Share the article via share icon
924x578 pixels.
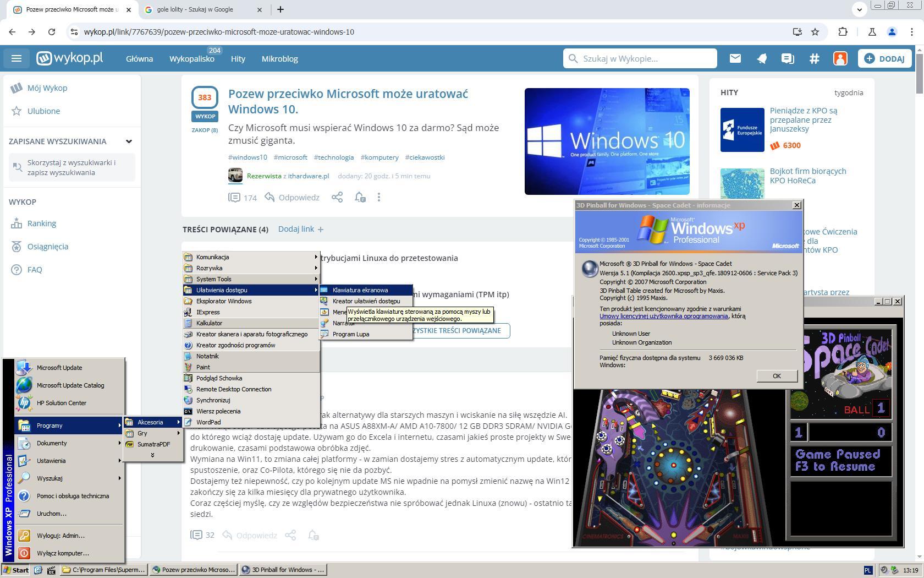(x=337, y=197)
